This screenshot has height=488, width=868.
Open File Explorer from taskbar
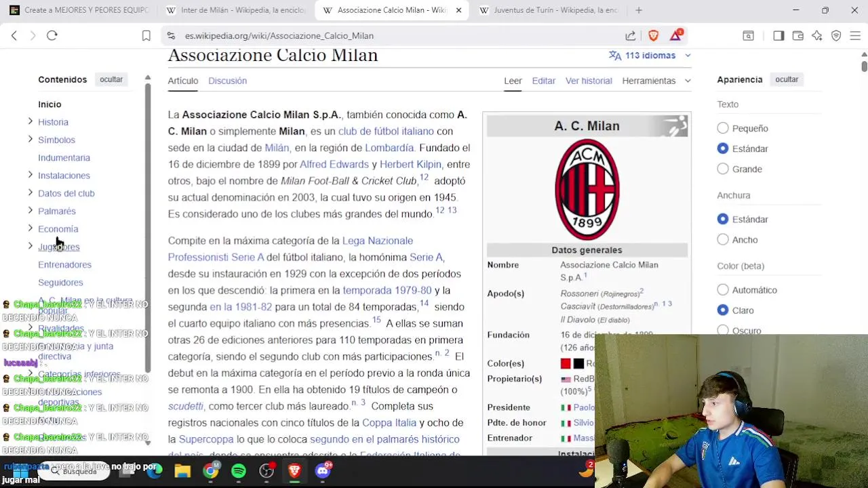(182, 470)
